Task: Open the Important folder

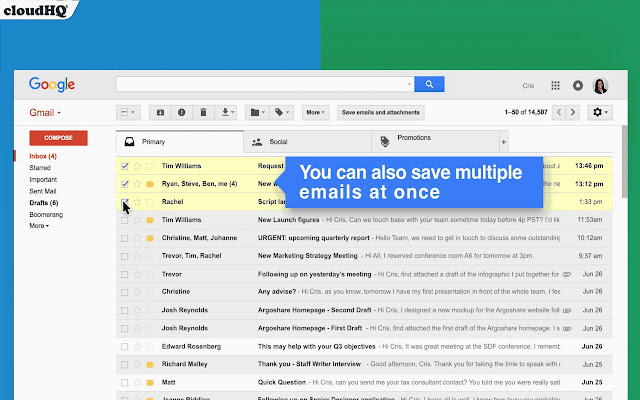Action: coord(43,180)
